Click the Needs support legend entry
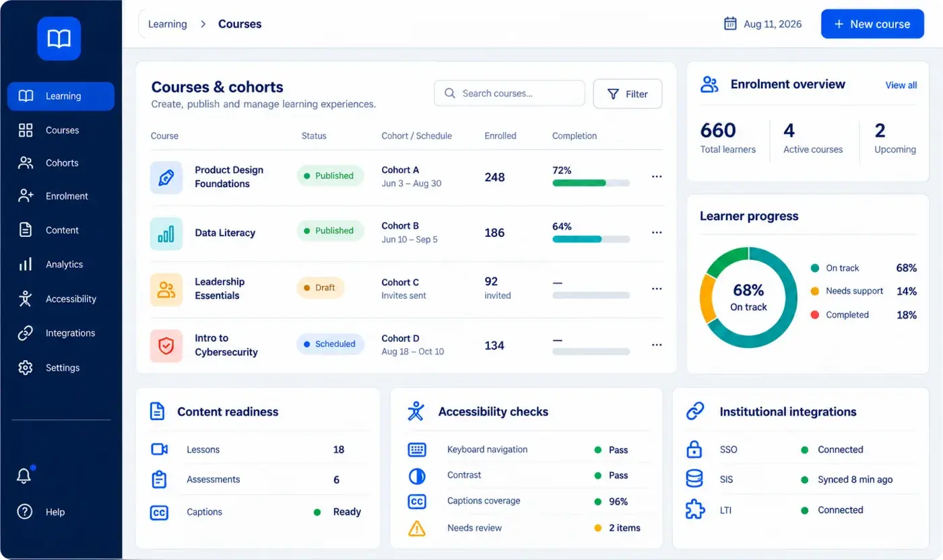 click(864, 291)
